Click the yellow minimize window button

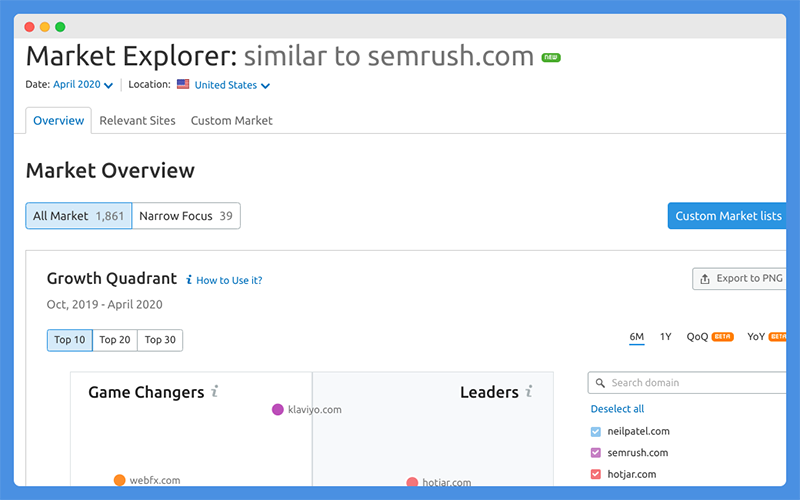click(45, 27)
